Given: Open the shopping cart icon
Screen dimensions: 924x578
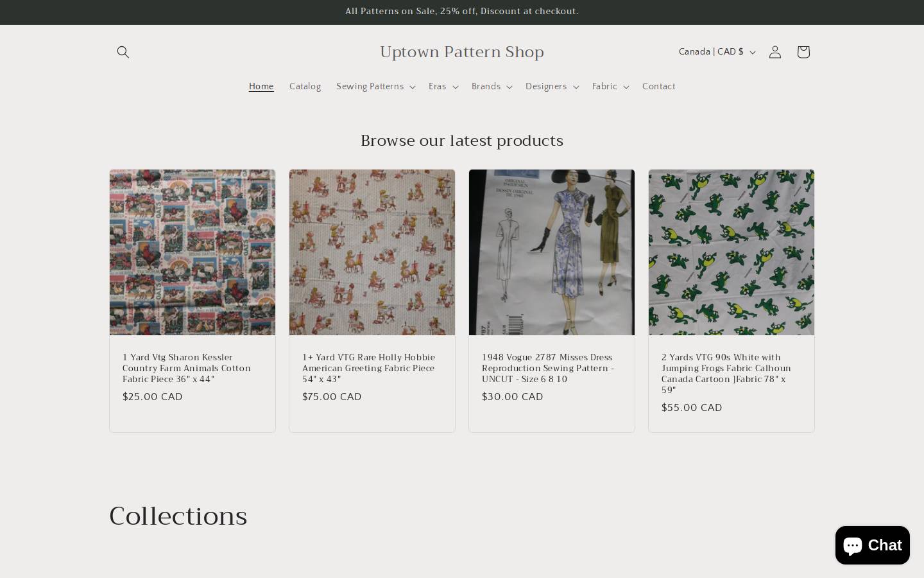Looking at the screenshot, I should [803, 52].
